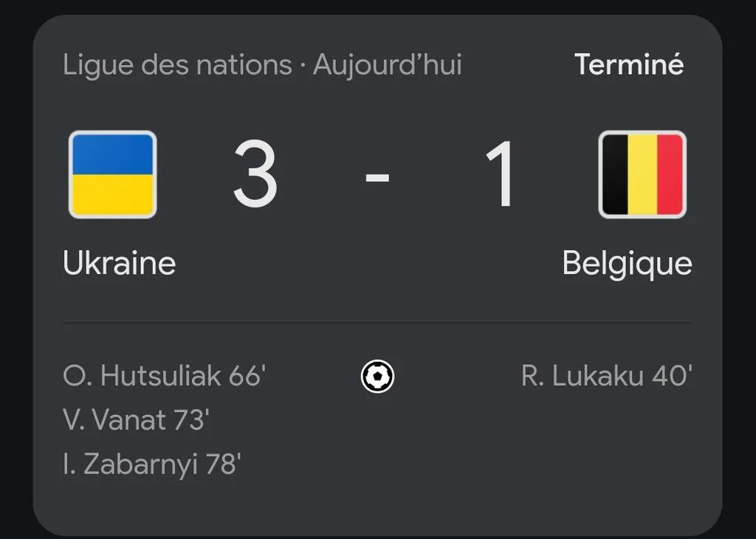The width and height of the screenshot is (756, 539).
Task: Select Ukraine's score number 3
Action: (x=255, y=174)
